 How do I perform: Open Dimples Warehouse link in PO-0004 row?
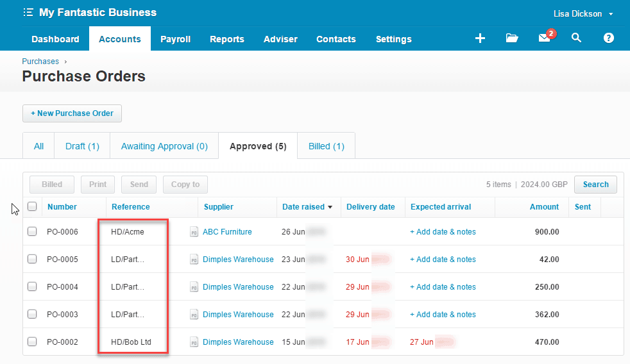click(238, 287)
